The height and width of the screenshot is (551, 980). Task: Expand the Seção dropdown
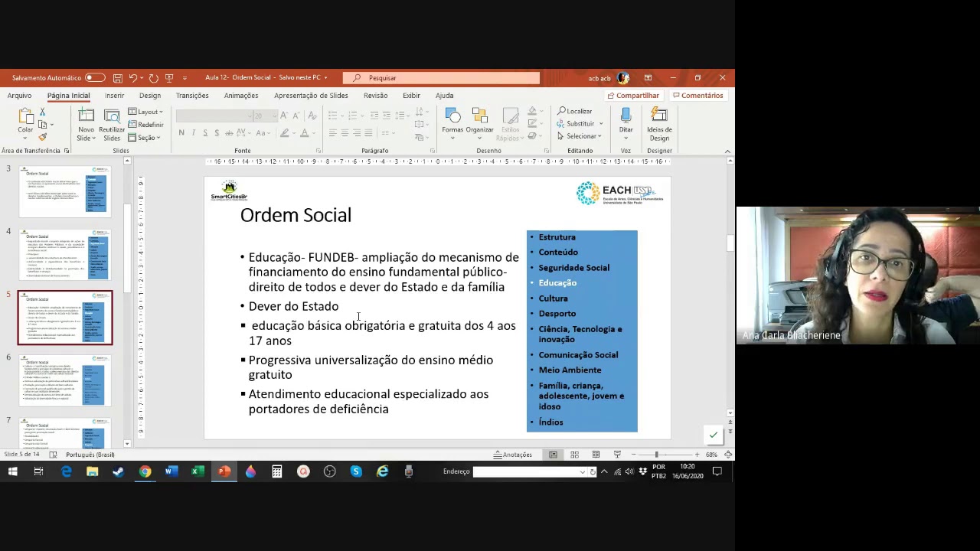(x=145, y=138)
